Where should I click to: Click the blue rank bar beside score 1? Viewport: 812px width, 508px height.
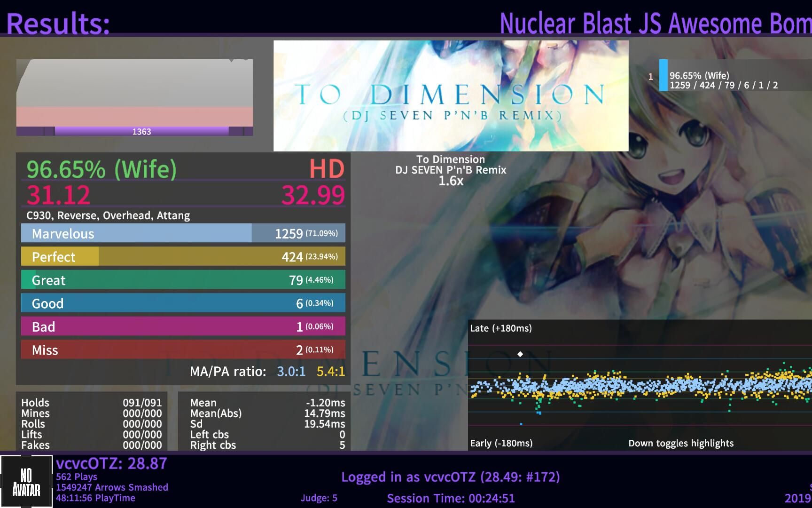click(663, 75)
